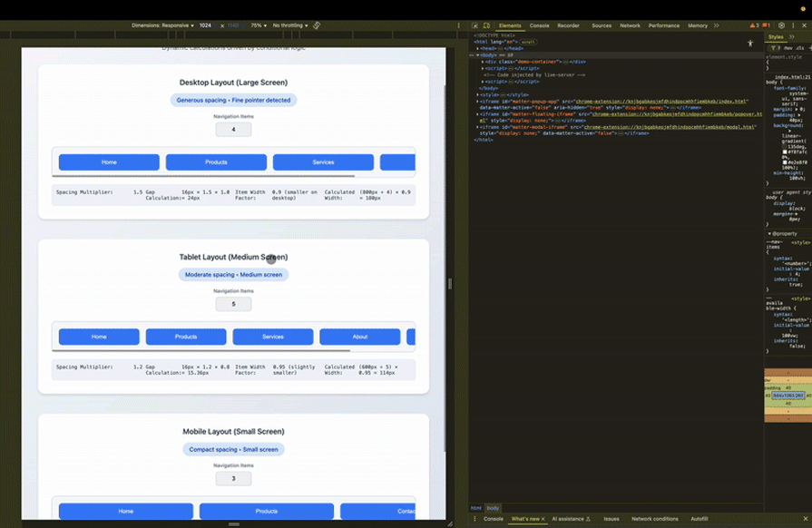Open the Network tab
Viewport: 812px width, 528px height.
click(631, 25)
